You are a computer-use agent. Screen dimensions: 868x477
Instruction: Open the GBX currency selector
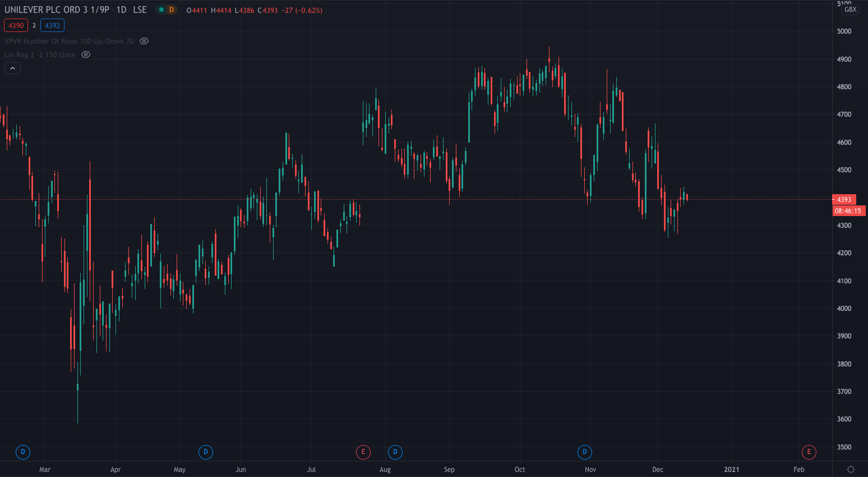coord(850,10)
